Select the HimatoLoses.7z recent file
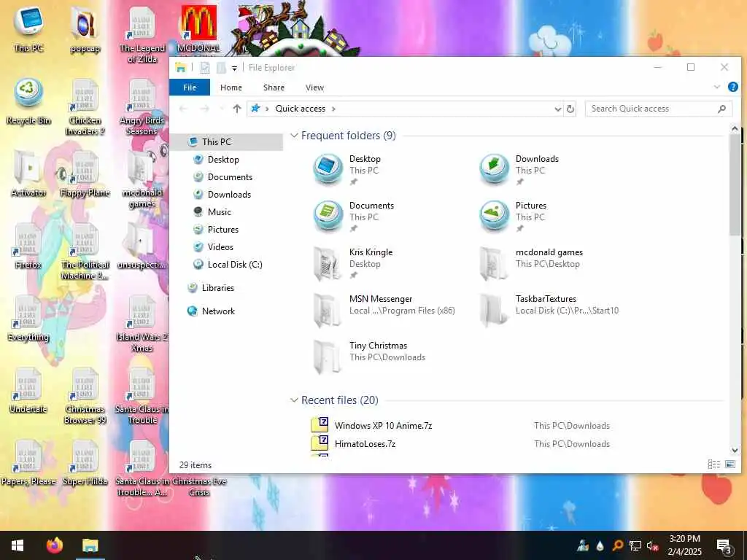 [x=365, y=444]
